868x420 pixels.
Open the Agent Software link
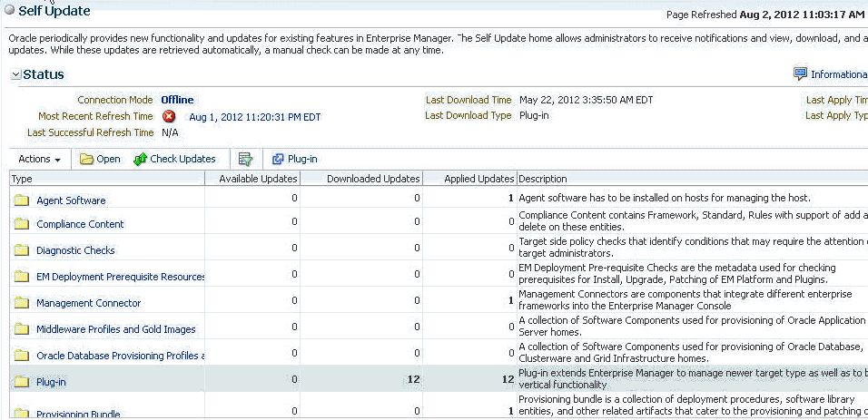point(71,200)
